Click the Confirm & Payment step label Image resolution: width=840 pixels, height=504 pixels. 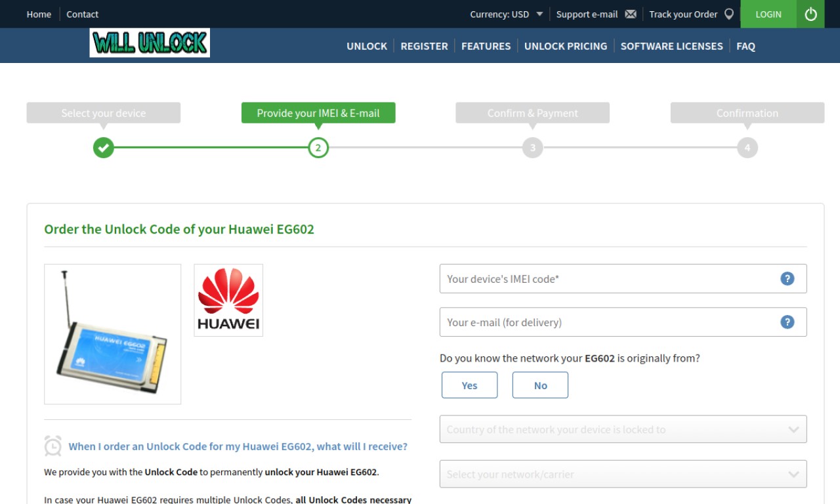[533, 113]
